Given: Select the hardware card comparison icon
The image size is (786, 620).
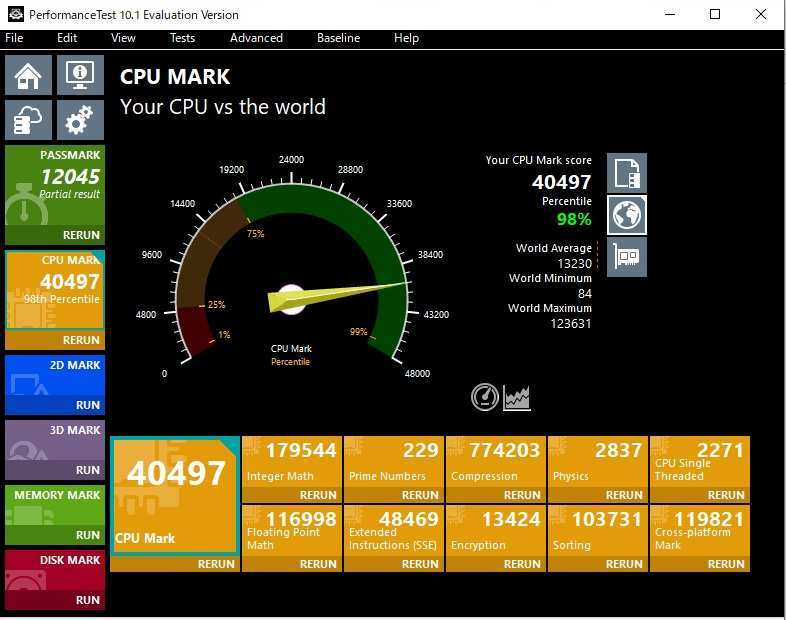Looking at the screenshot, I should pos(627,257).
